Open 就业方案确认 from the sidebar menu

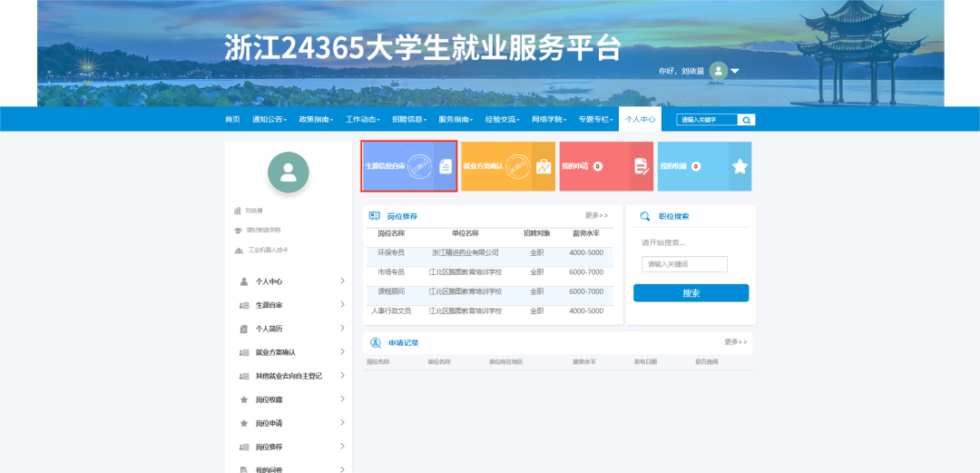click(276, 353)
